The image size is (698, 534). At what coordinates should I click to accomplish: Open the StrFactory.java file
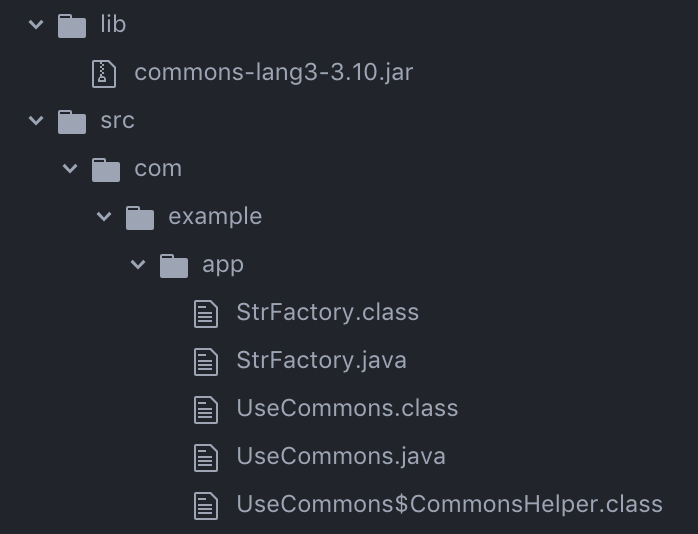point(321,361)
